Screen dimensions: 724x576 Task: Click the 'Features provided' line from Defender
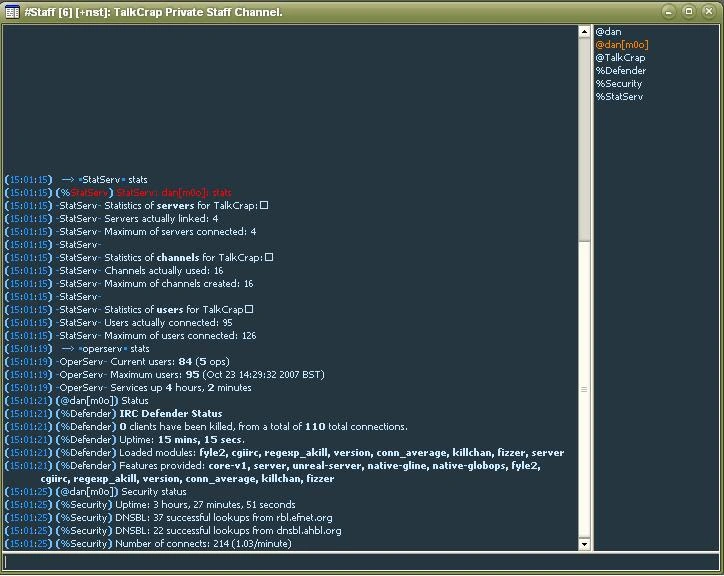[x=272, y=472]
